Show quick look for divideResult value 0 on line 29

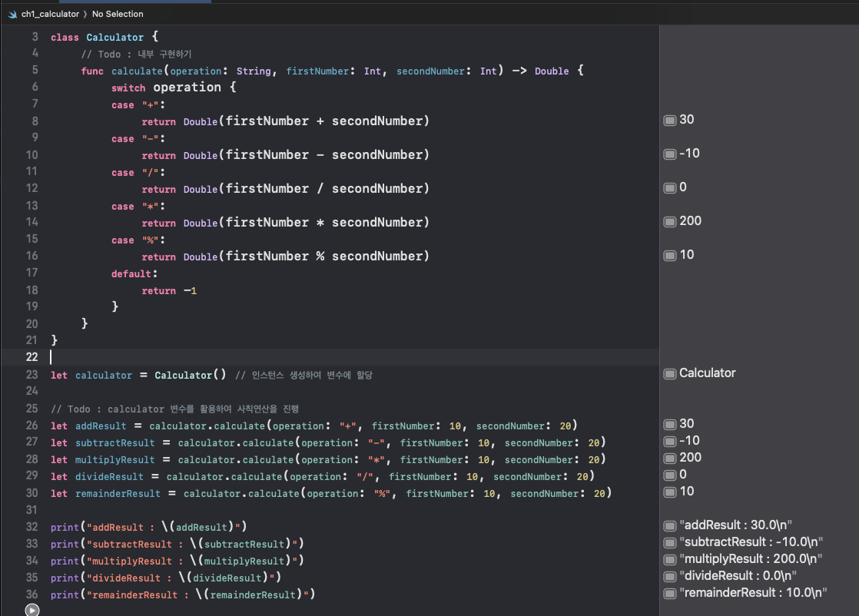point(669,475)
